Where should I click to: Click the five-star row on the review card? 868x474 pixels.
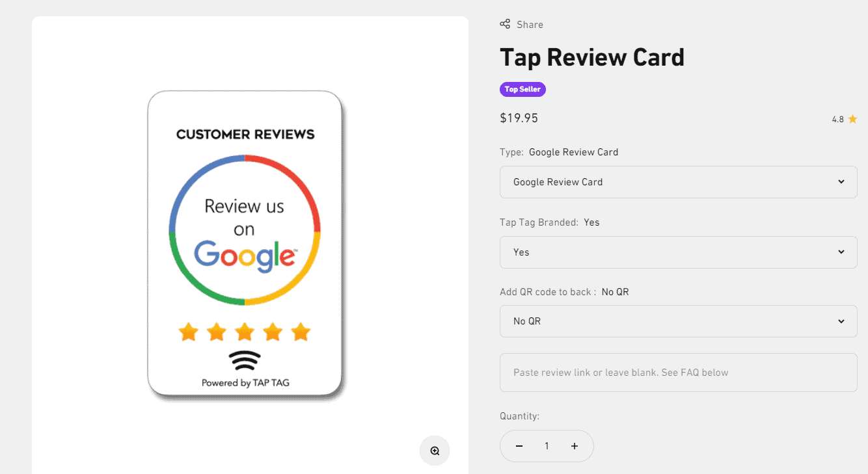tap(244, 332)
